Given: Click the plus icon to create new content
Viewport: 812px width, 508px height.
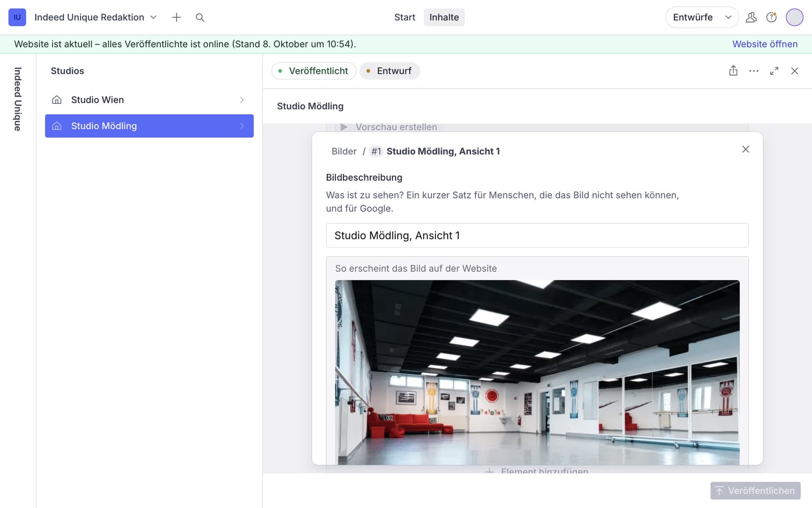Looking at the screenshot, I should [177, 17].
